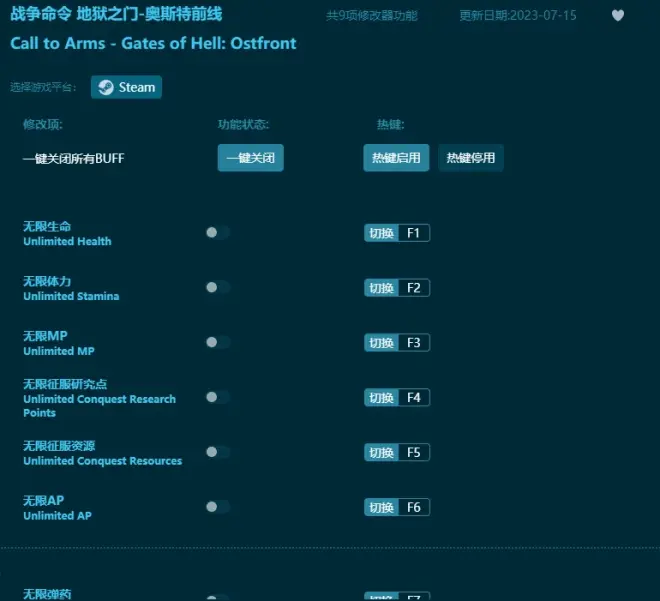Screen dimensions: 660x601
Task: Click the 一键关闭所有BUFF label
Action: coord(74,158)
